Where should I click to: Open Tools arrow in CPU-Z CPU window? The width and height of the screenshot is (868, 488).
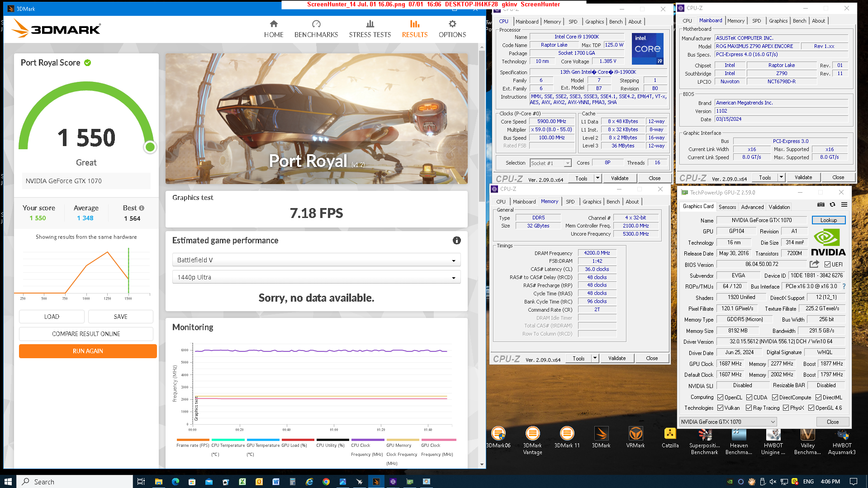click(x=598, y=178)
